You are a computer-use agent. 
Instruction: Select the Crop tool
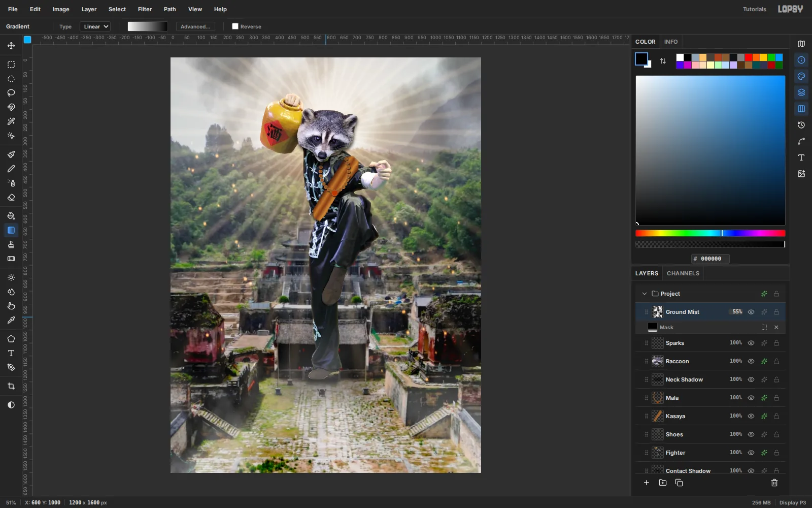11,386
